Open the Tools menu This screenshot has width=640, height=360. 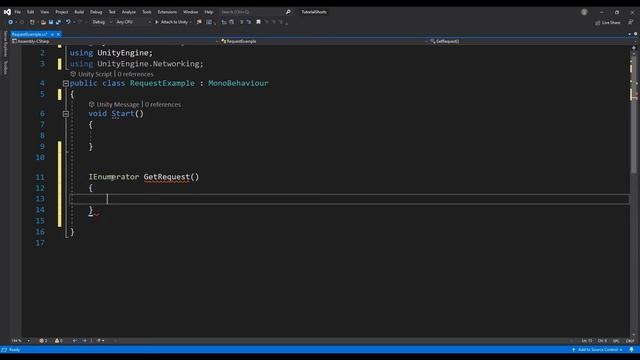(147, 12)
